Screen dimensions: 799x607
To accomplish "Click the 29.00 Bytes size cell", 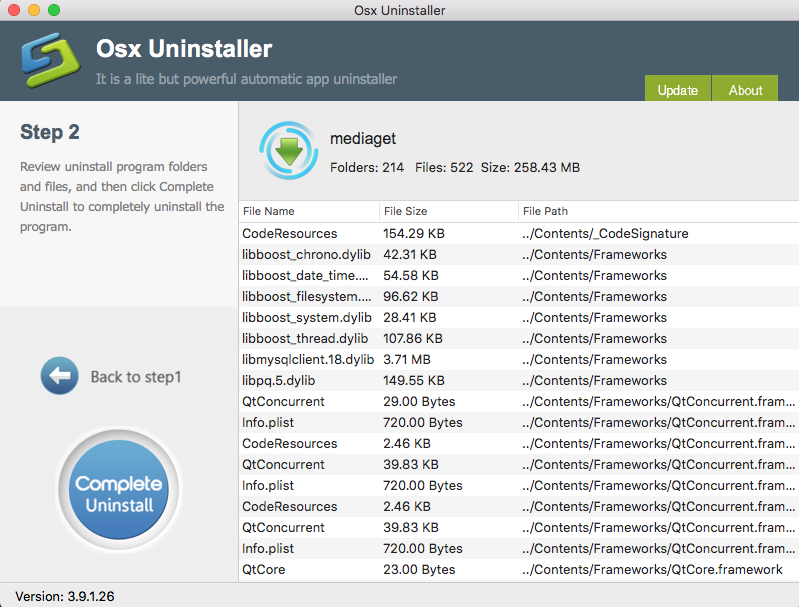I will [419, 402].
